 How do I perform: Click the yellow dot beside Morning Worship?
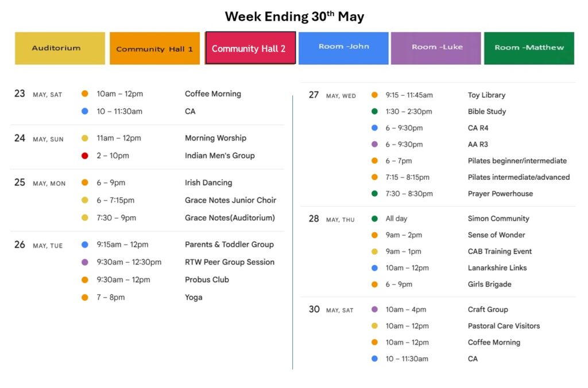85,138
